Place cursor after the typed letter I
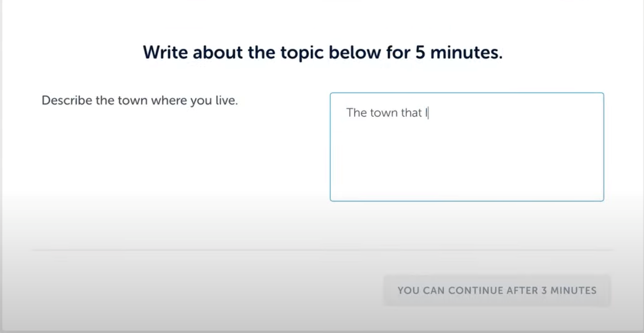The height and width of the screenshot is (333, 644). tap(428, 113)
